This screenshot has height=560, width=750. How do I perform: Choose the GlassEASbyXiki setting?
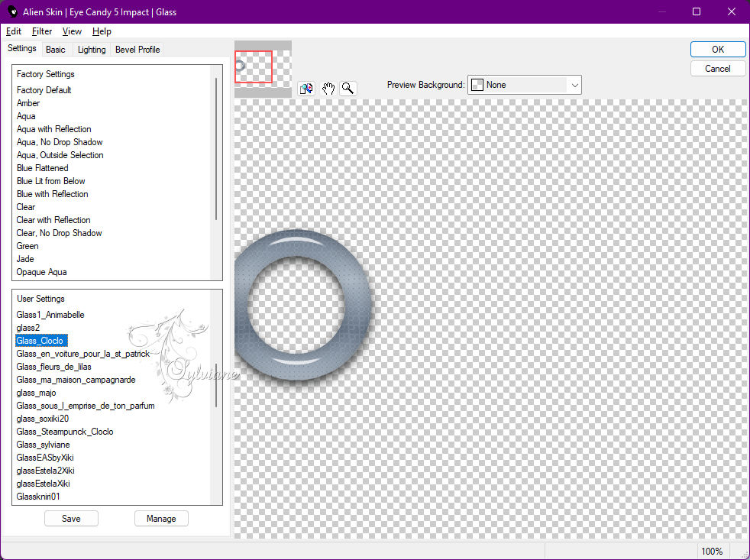coord(45,457)
